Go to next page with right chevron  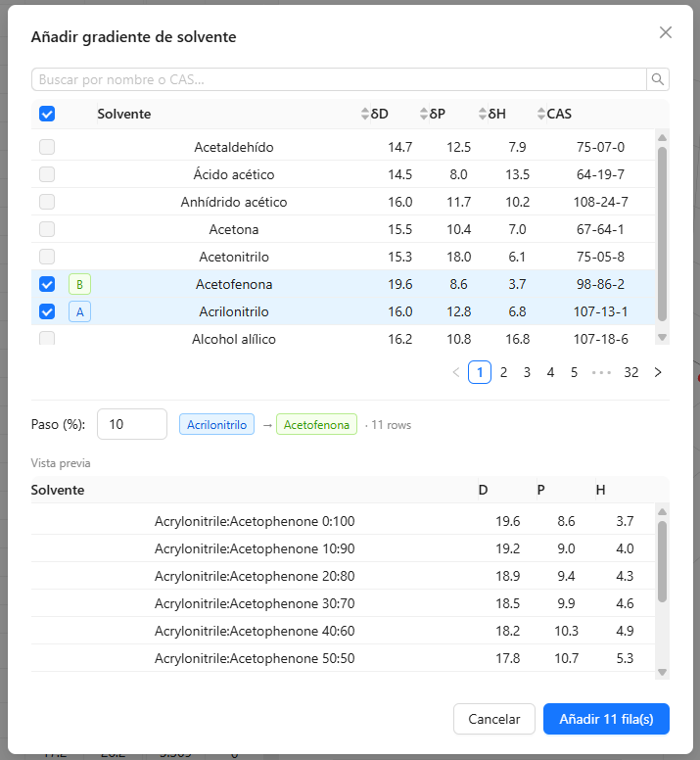pyautogui.click(x=657, y=372)
